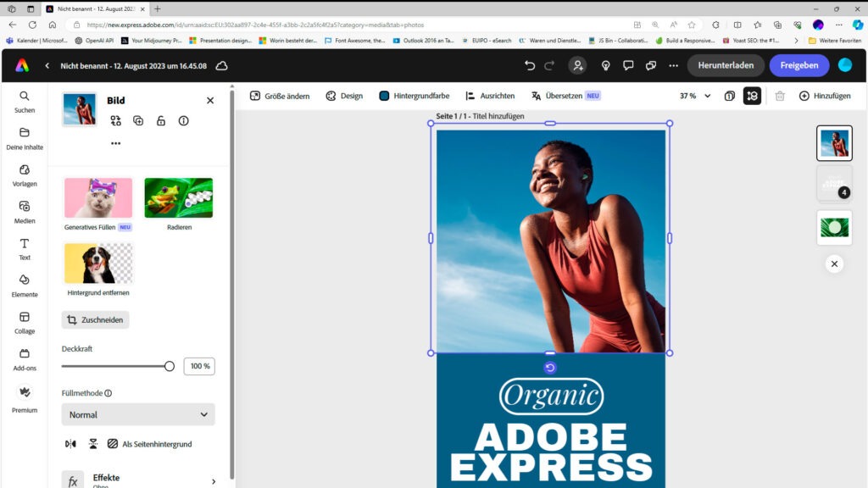
Task: Click the pages icon next to zoom
Action: coord(730,96)
